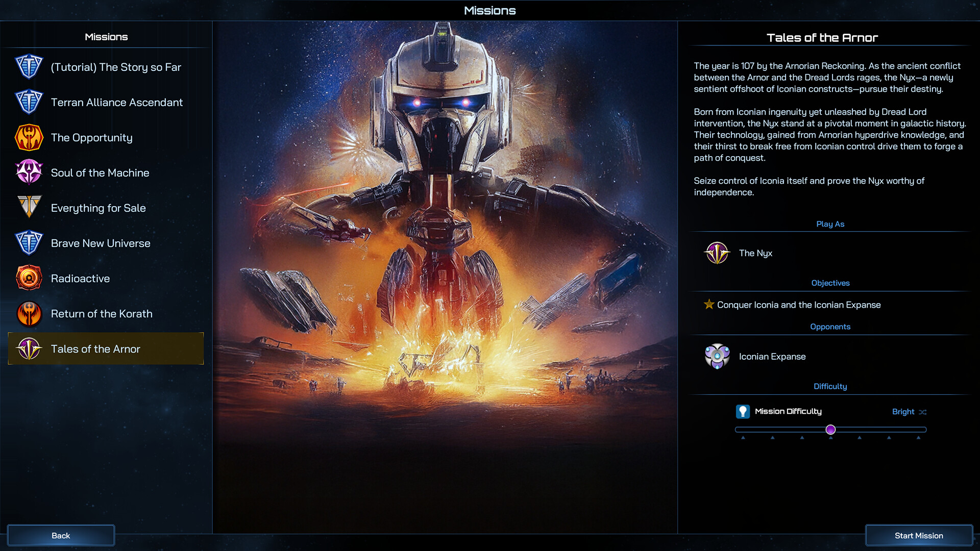Select the Tales of the Arnor mission entry
The height and width of the screenshot is (551, 980).
105,349
